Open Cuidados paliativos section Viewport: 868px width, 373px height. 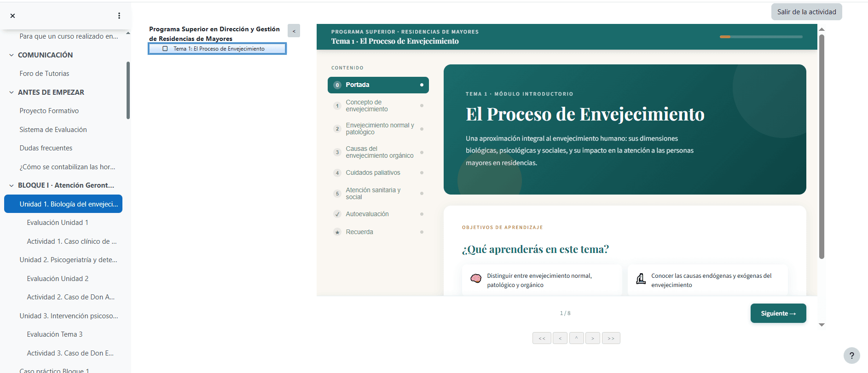[x=378, y=173]
